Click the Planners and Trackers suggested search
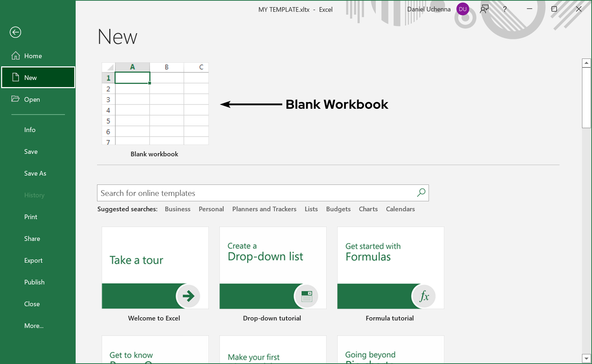The width and height of the screenshot is (592, 364). [x=264, y=209]
